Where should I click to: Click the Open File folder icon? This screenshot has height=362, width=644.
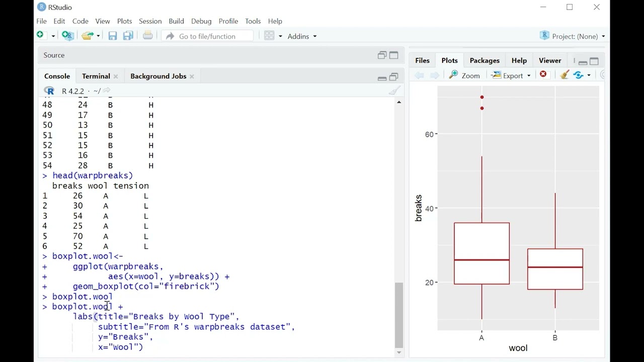pos(88,36)
